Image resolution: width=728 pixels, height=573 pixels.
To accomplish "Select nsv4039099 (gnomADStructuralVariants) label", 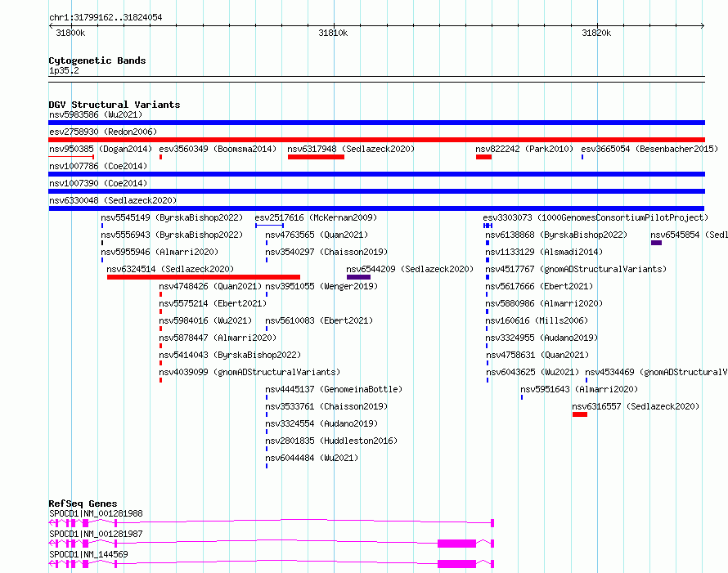I will pos(249,372).
